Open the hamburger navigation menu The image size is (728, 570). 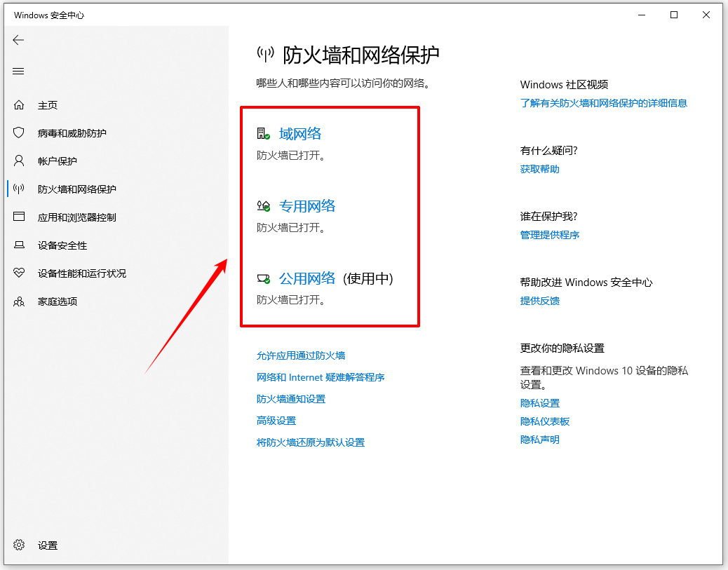(18, 71)
